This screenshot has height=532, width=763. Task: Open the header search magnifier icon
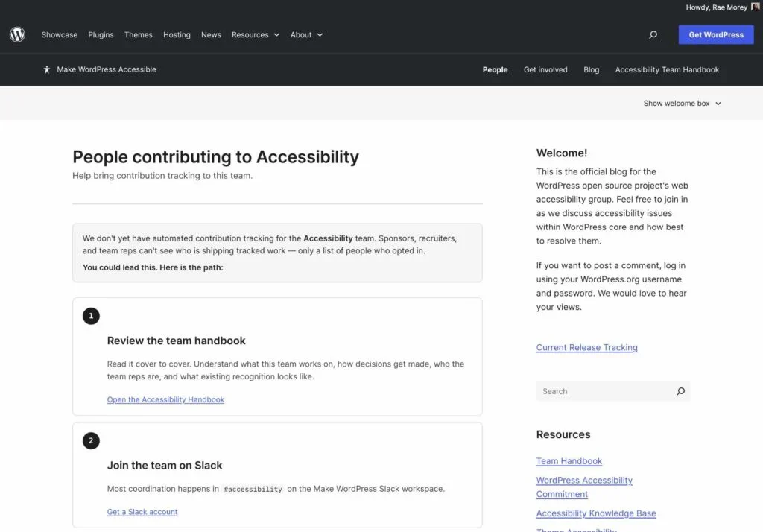tap(653, 34)
